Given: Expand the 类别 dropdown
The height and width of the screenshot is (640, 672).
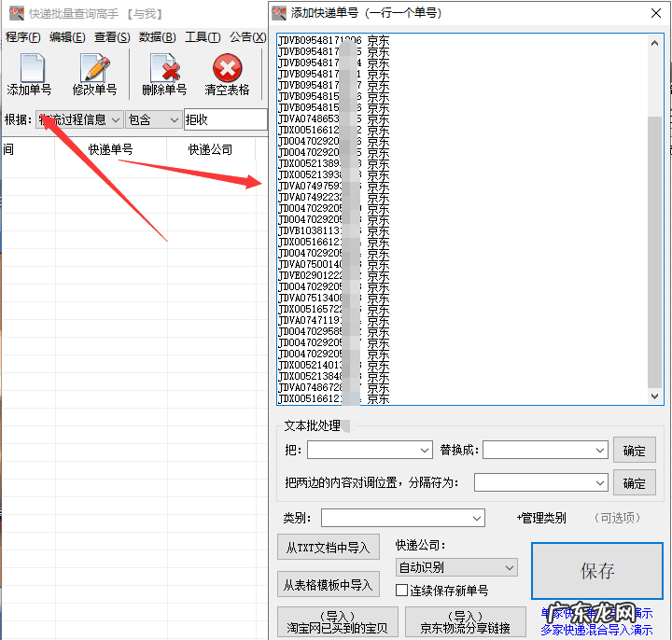Looking at the screenshot, I should [477, 519].
